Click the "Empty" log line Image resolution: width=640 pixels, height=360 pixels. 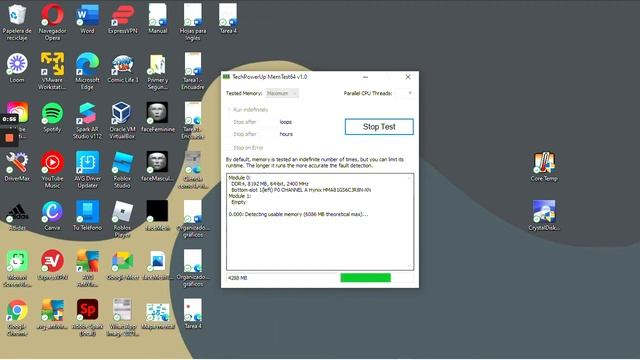[x=238, y=202]
